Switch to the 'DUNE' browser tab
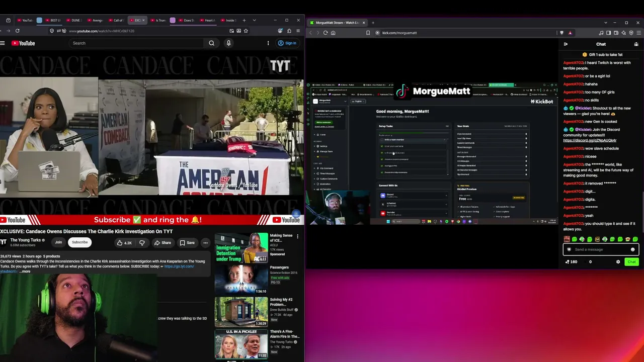The width and height of the screenshot is (644, 362). pyautogui.click(x=74, y=21)
